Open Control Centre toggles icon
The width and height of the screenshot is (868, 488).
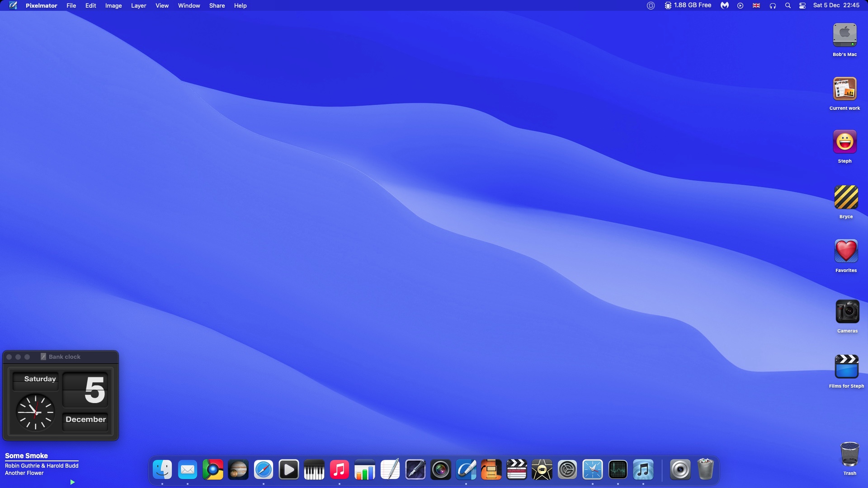(802, 5)
